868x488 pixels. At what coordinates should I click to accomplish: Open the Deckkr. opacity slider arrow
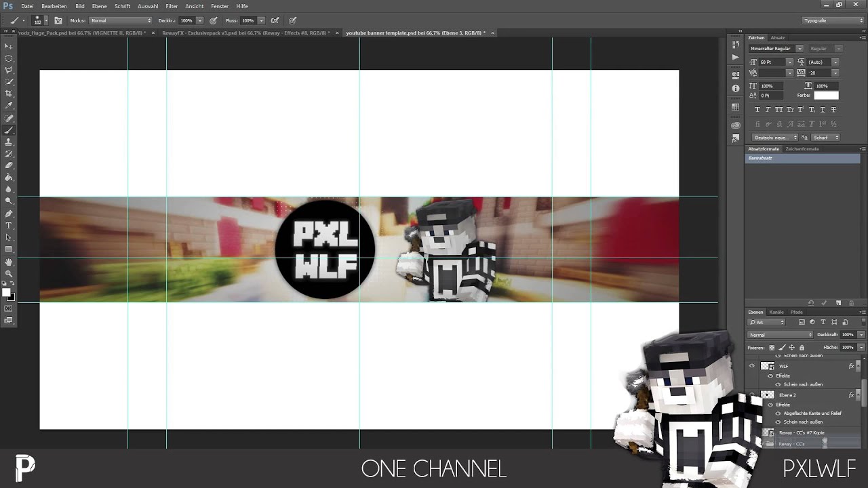coord(200,20)
